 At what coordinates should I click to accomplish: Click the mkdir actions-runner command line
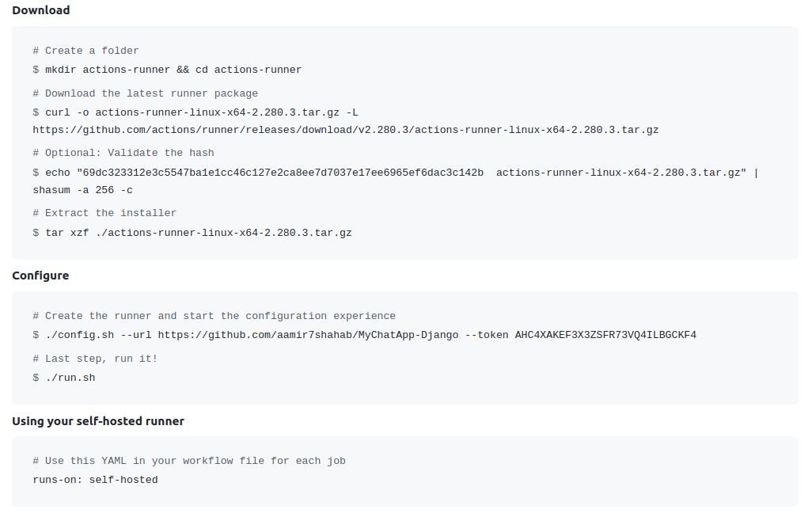tap(167, 70)
